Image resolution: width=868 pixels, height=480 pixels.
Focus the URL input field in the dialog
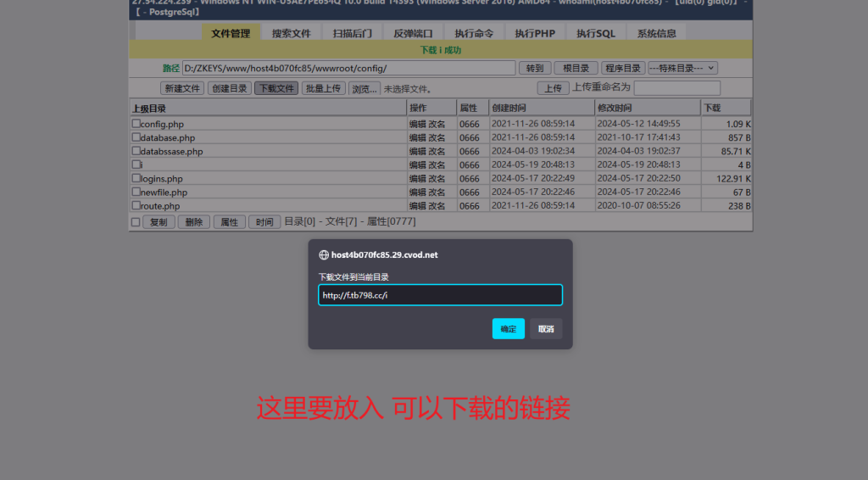(440, 295)
